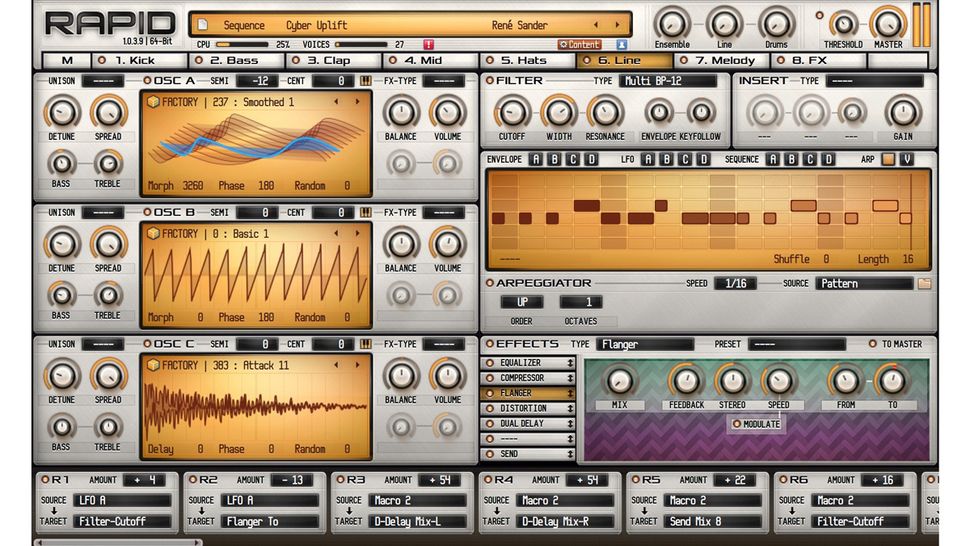
Task: Open OSC C wavetable cube browser icon
Action: click(153, 365)
